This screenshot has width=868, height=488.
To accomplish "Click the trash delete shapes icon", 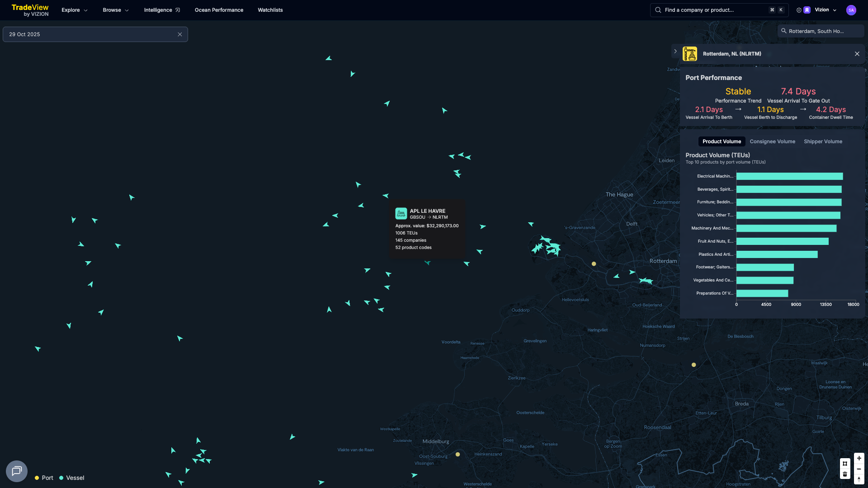I will 844,474.
